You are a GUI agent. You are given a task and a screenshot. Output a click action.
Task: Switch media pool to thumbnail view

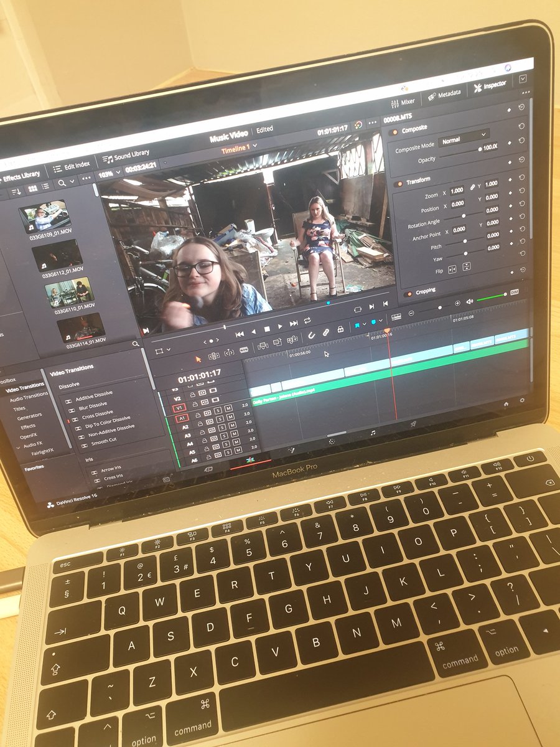(33, 187)
